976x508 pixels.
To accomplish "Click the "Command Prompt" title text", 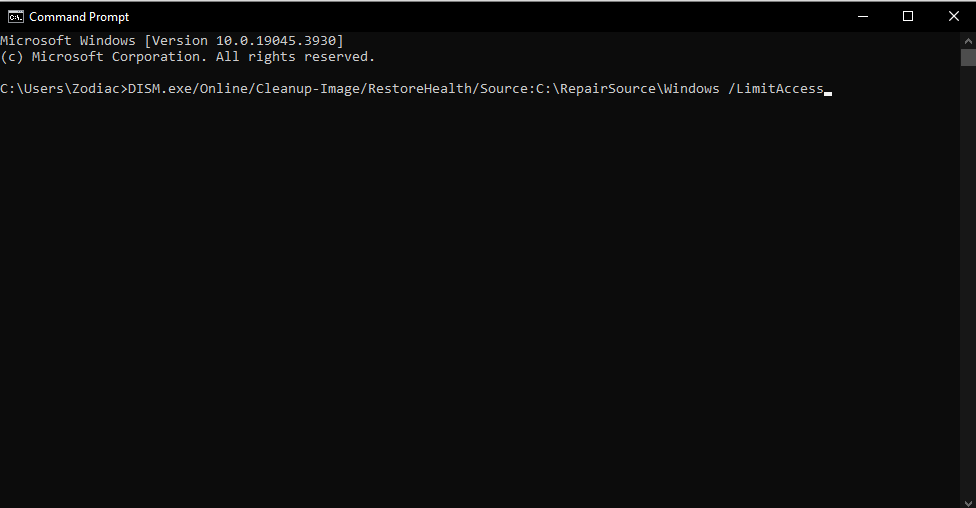I will (x=79, y=17).
